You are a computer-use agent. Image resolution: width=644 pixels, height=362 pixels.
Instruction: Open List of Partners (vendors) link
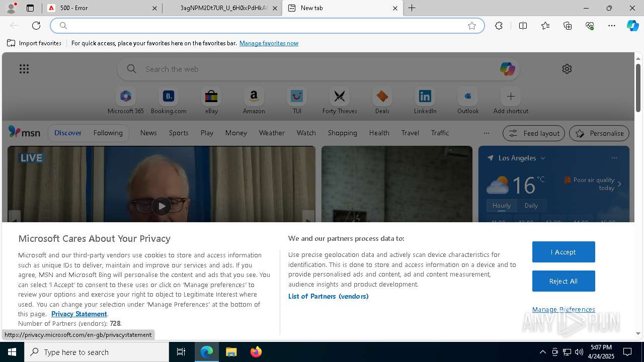[x=328, y=296]
